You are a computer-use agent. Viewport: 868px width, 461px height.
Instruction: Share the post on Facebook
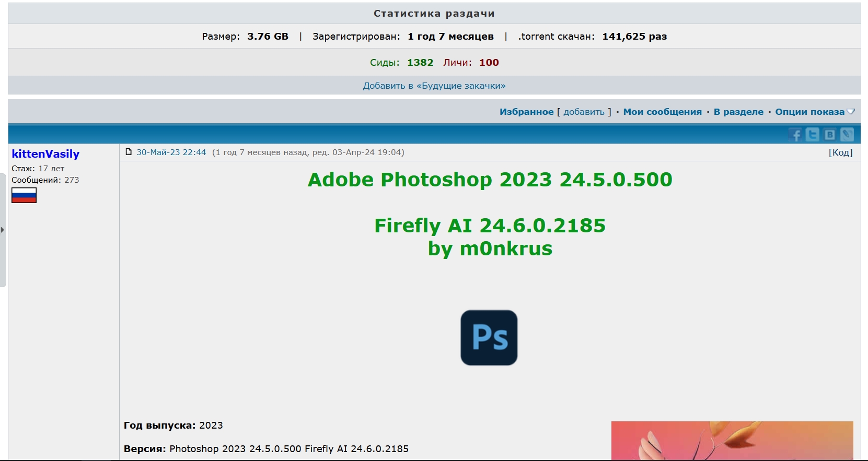795,135
